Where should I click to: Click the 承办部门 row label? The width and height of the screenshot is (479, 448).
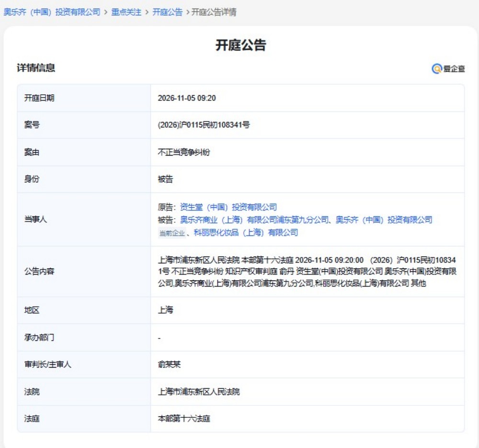pyautogui.click(x=39, y=337)
